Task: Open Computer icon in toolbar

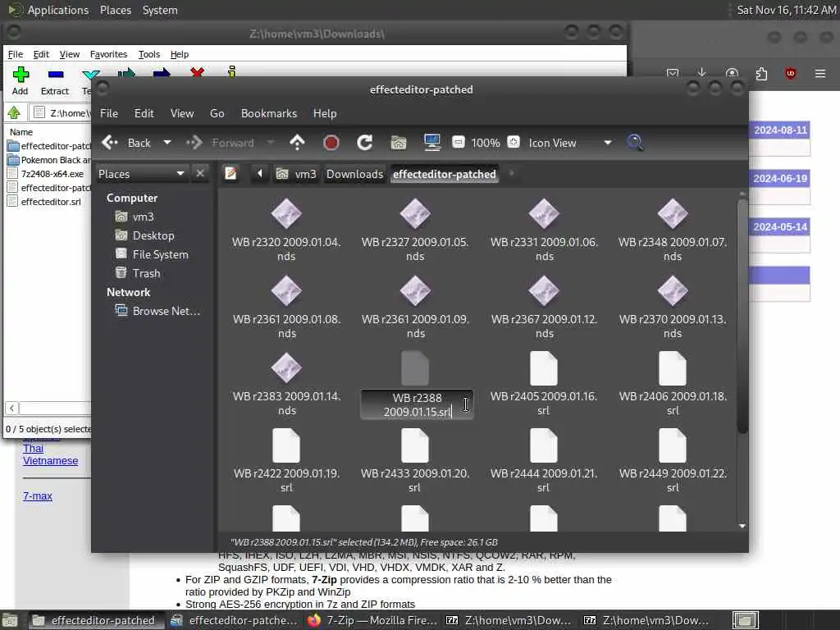Action: 431,143
